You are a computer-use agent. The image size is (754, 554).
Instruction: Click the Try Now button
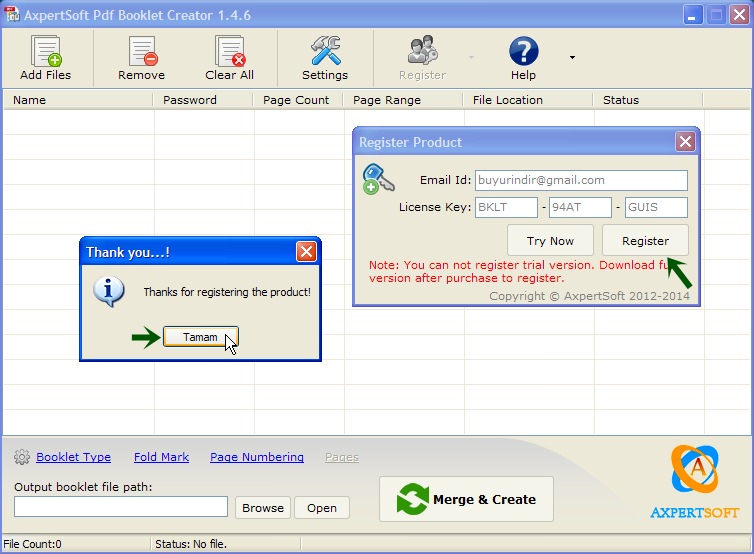point(550,240)
